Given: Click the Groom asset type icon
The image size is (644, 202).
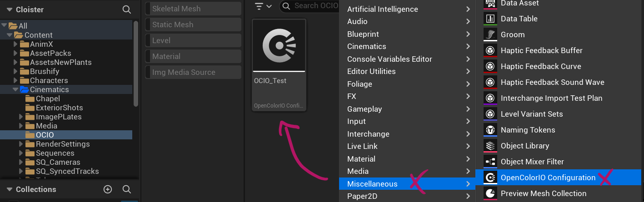Looking at the screenshot, I should (490, 34).
